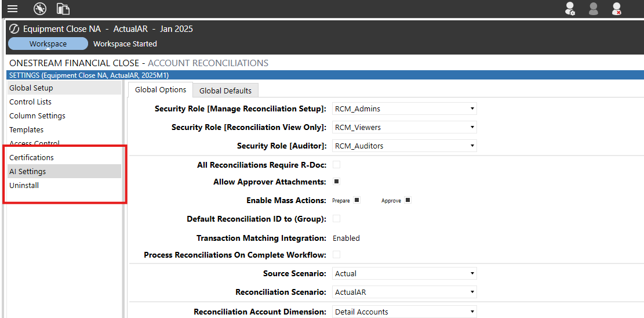Select AI Settings in sidebar

click(x=64, y=171)
